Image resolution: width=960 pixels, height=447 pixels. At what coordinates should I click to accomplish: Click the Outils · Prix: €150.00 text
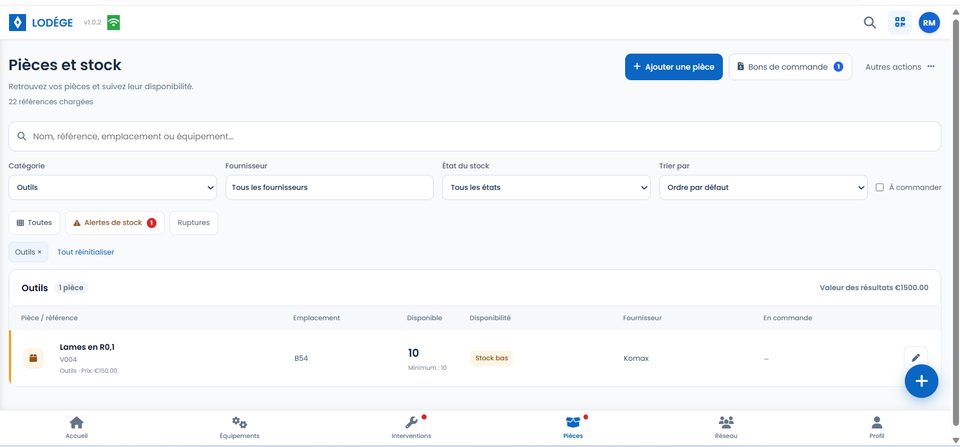[x=88, y=370]
